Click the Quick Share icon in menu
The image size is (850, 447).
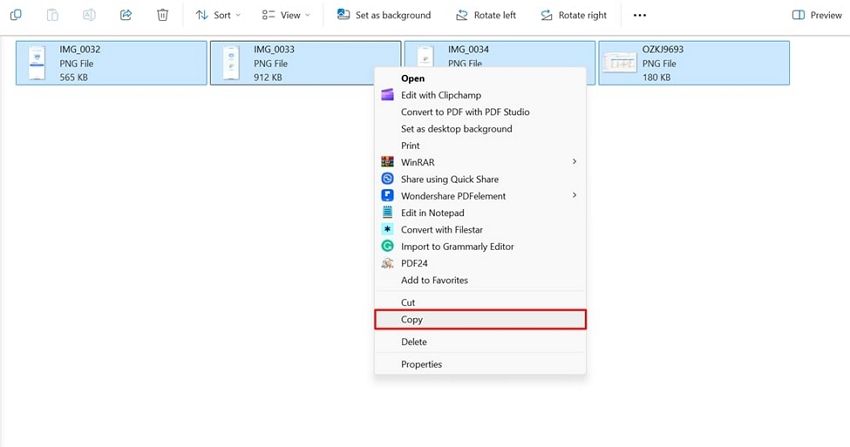[388, 179]
